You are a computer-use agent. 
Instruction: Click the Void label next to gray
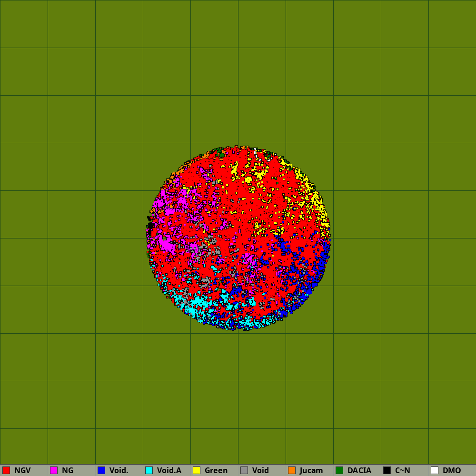coord(260,470)
